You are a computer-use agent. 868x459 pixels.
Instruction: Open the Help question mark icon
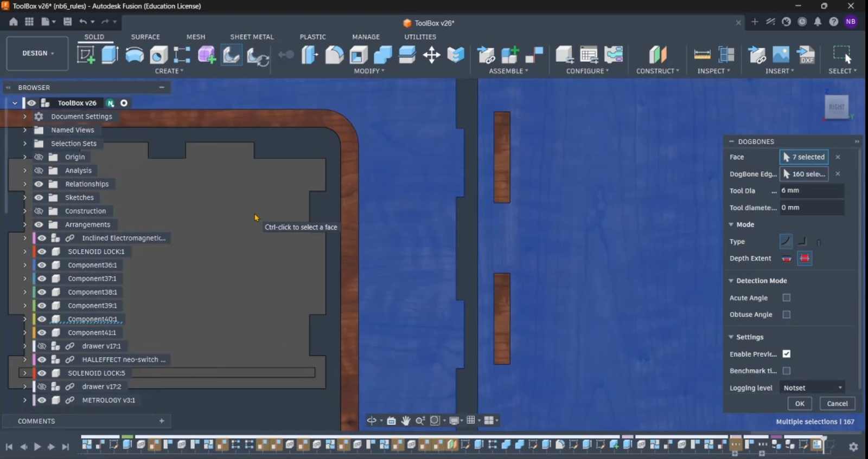coord(834,22)
